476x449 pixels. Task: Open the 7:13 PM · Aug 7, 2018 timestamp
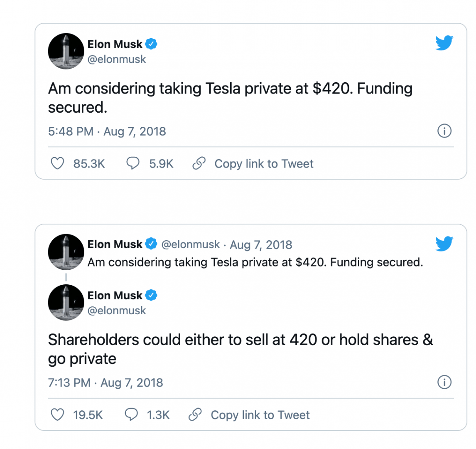106,383
